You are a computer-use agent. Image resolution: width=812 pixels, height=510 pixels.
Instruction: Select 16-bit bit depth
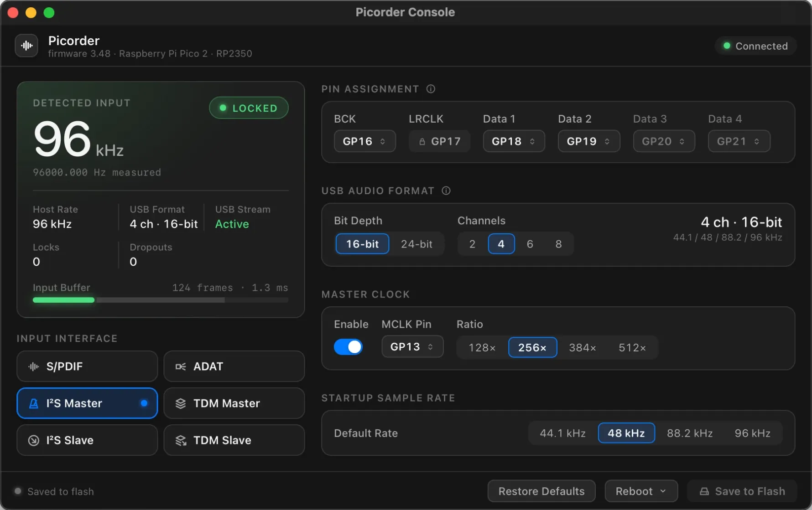tap(362, 244)
